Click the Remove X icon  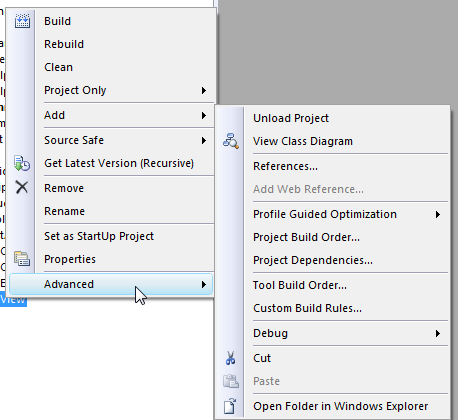point(22,188)
